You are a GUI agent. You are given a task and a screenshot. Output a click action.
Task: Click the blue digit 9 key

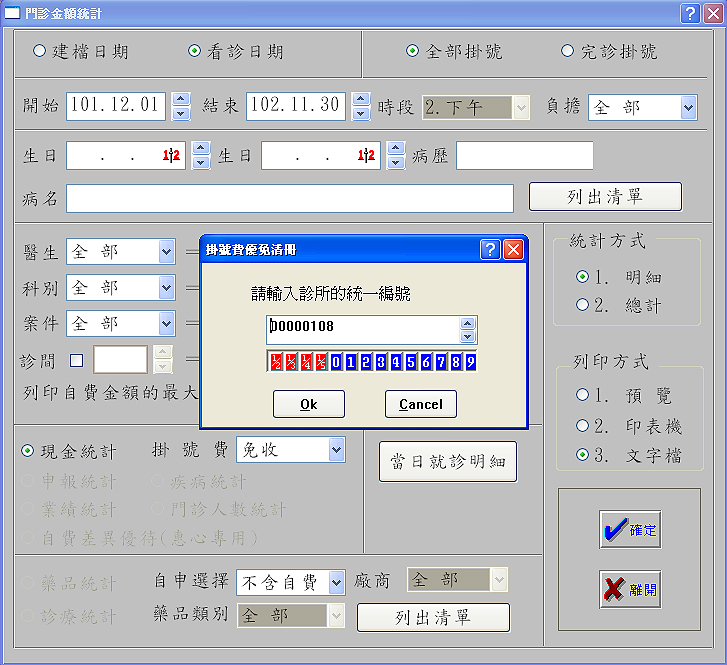click(470, 362)
